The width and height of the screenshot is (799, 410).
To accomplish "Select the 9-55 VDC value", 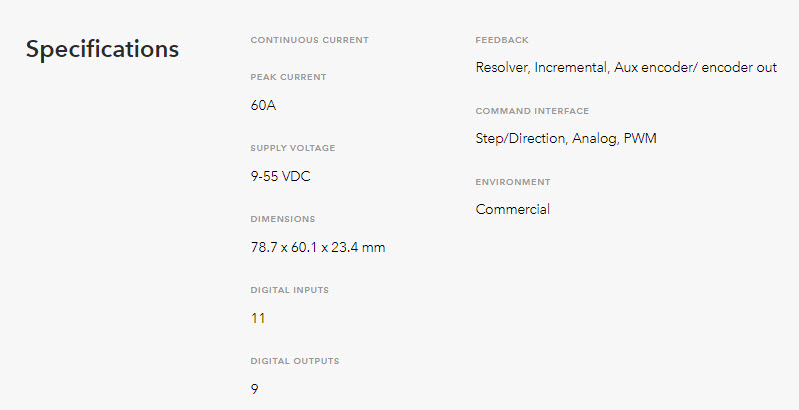I will click(x=280, y=176).
